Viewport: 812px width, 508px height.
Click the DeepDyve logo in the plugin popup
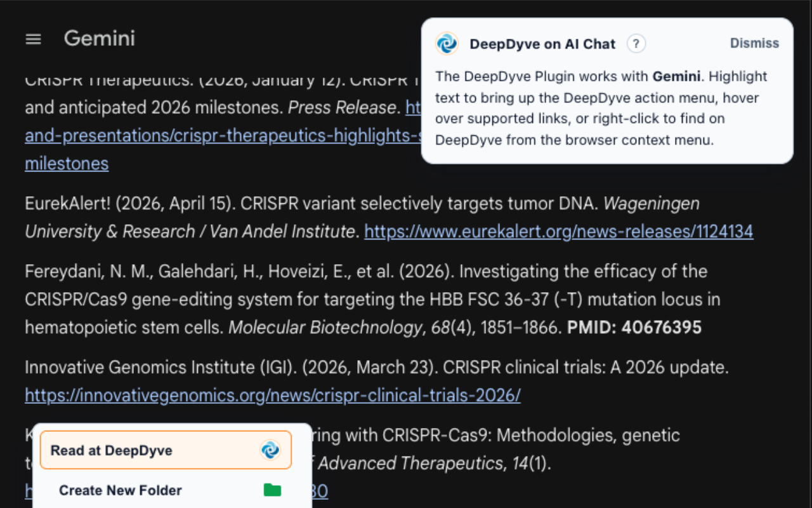(x=447, y=44)
